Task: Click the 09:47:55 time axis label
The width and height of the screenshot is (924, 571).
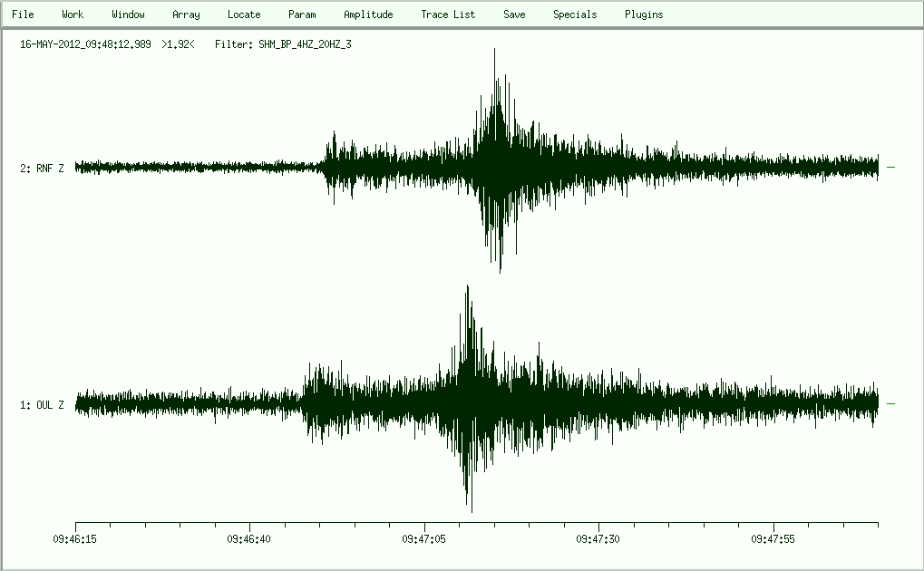Action: coord(773,538)
